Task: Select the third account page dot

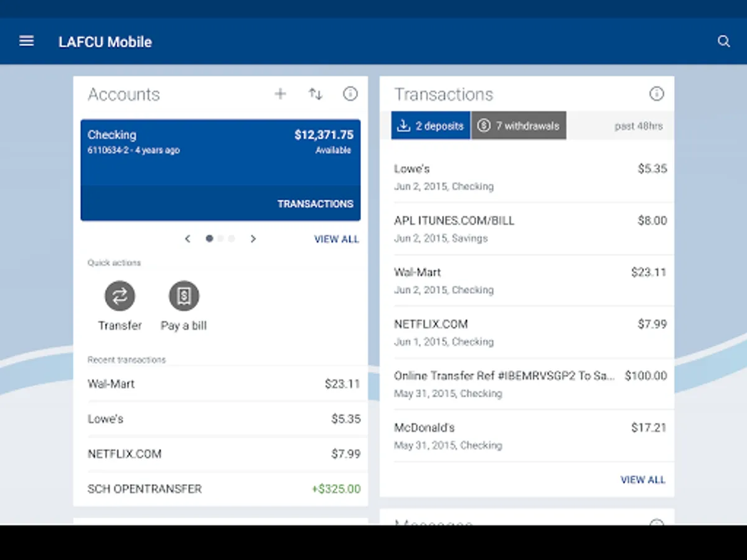Action: [232, 238]
